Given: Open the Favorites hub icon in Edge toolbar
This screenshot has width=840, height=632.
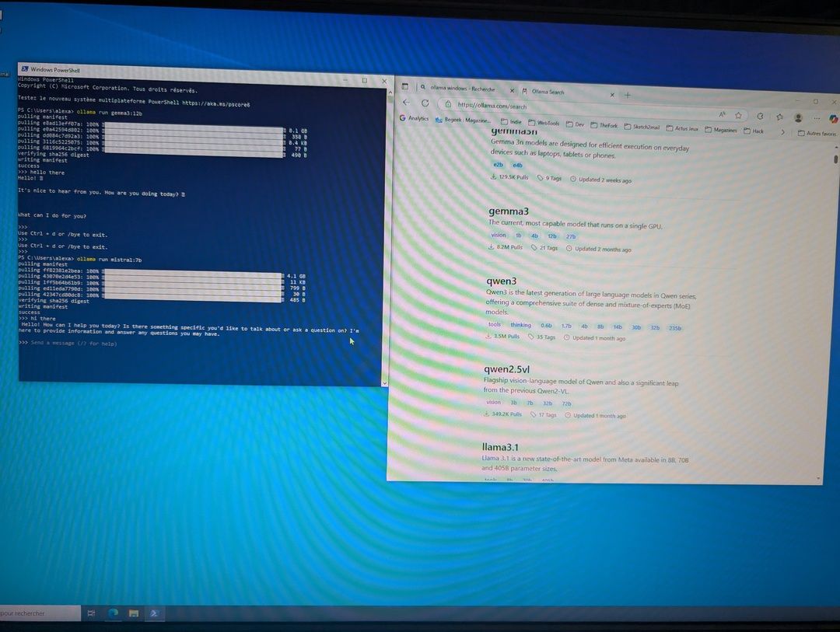Looking at the screenshot, I should tap(779, 117).
